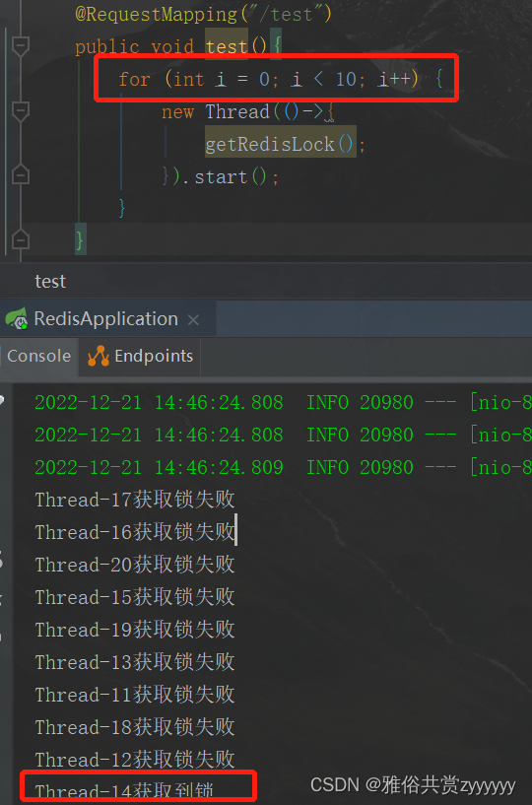Switch to the Endpoints tab
Image resolution: width=532 pixels, height=805 pixels.
coord(139,356)
